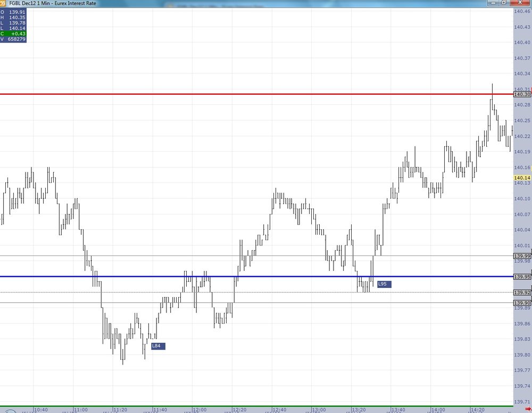
Task: Click the 10:40 time axis label
Action: 41,410
